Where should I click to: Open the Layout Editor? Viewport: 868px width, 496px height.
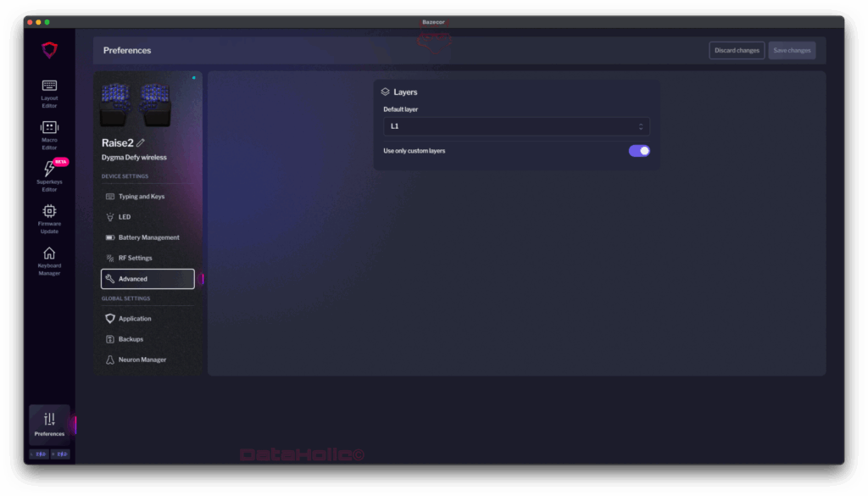point(49,93)
